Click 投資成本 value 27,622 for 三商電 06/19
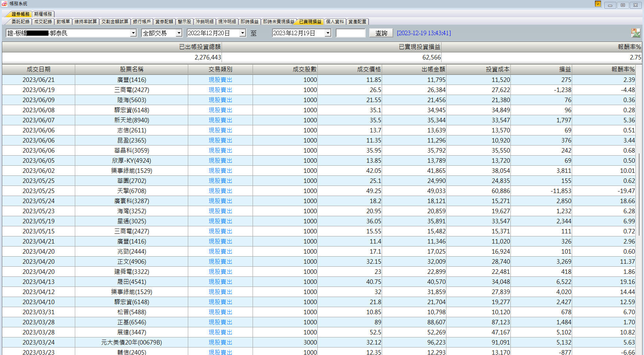 point(501,90)
